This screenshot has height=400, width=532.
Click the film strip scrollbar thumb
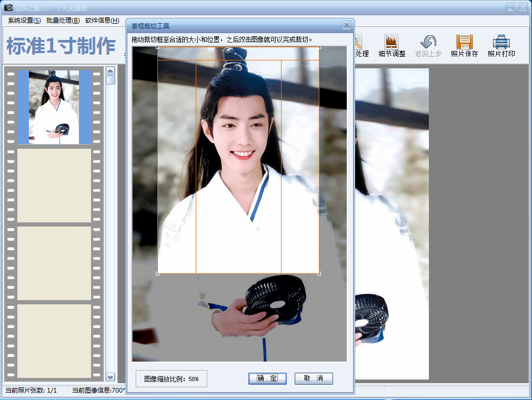[111, 80]
